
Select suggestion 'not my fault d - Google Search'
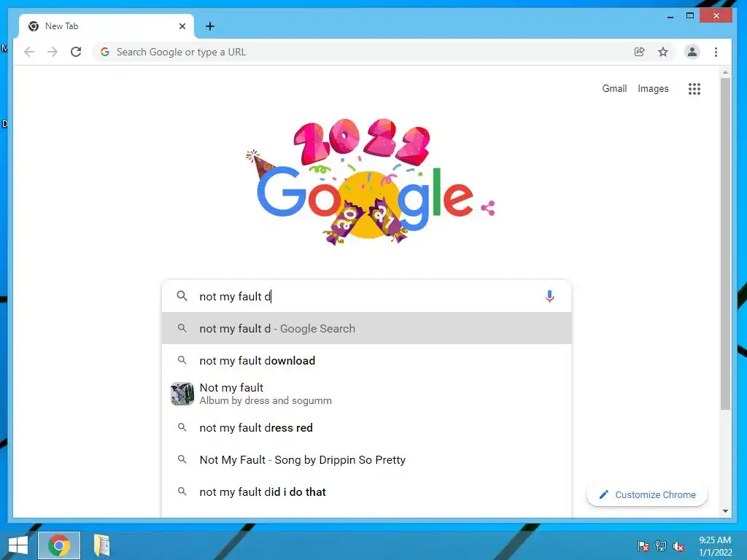click(x=366, y=329)
